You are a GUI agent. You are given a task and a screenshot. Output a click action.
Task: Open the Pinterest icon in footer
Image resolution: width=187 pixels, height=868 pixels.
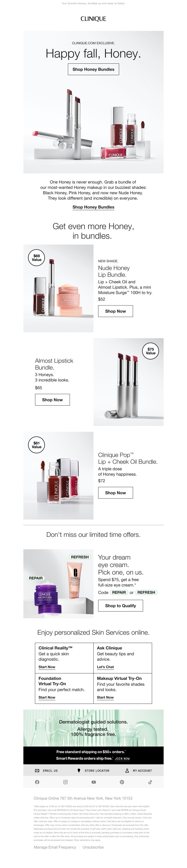pos(122,782)
